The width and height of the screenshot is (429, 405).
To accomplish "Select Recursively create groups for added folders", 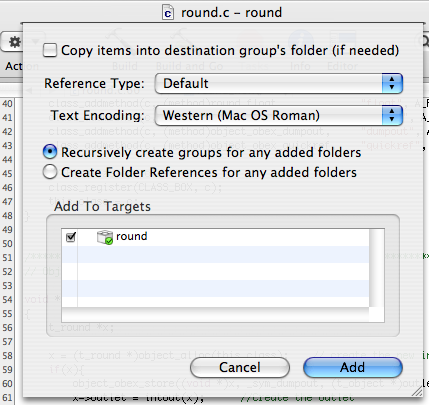I will 50,152.
